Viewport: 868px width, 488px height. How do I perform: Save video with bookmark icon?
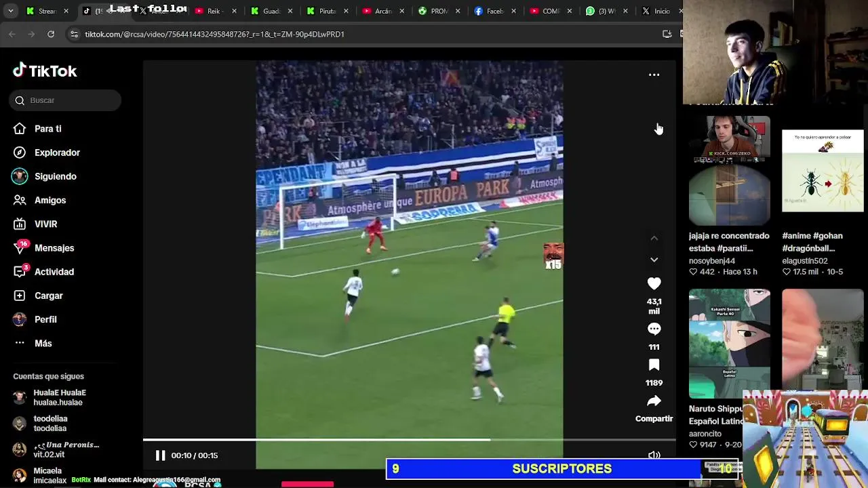point(654,365)
